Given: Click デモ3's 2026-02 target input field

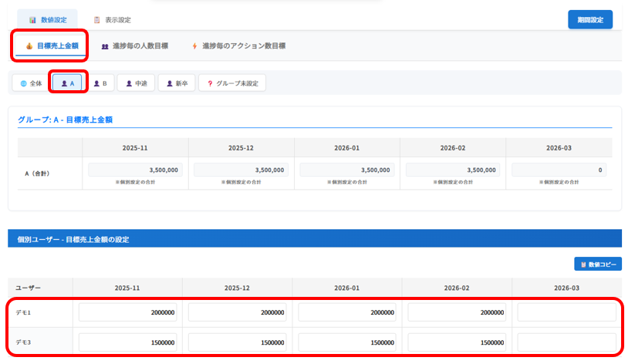Looking at the screenshot, I should [x=457, y=342].
